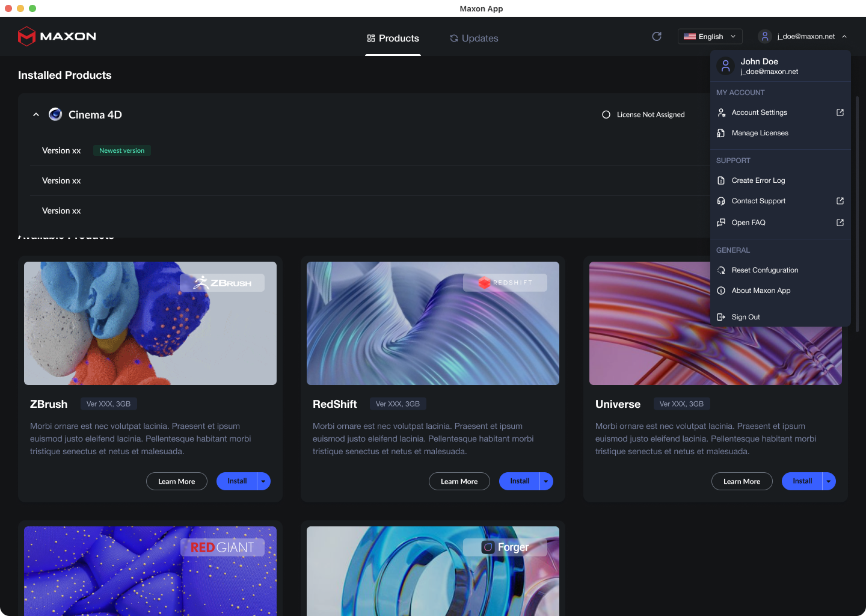Click the US flag icon
This screenshot has width=866, height=616.
click(x=690, y=37)
